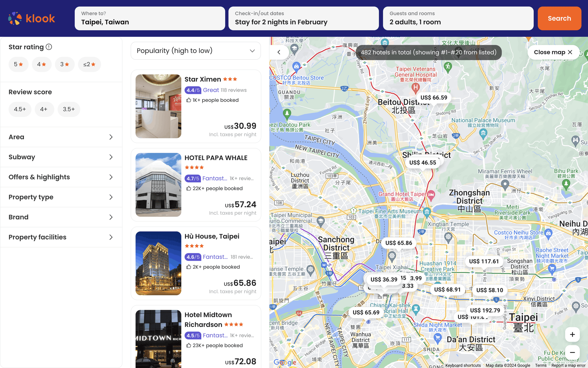Close the map view
Image resolution: width=588 pixels, height=368 pixels.
click(x=553, y=52)
